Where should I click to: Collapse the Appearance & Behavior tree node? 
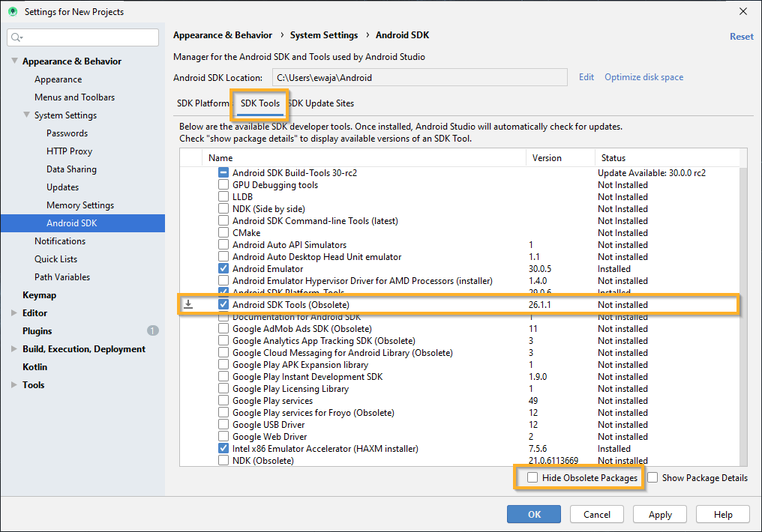coord(14,61)
